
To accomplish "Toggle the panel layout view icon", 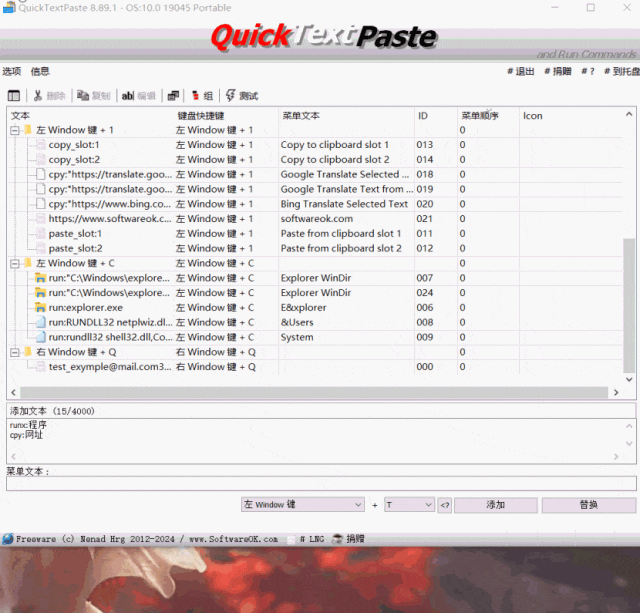I will click(13, 96).
